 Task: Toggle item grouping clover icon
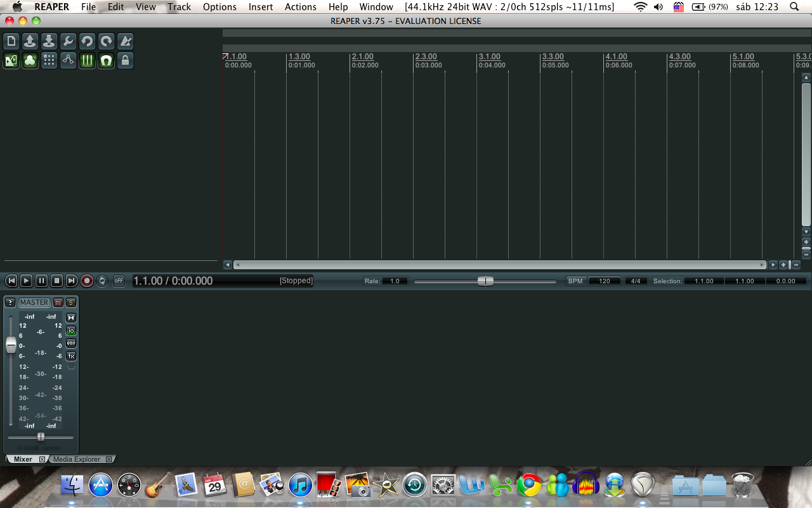click(30, 61)
